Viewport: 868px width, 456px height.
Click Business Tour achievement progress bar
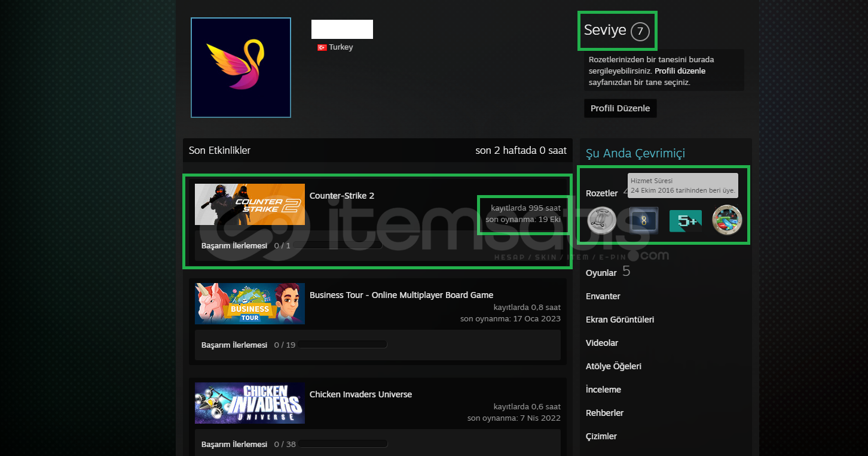(343, 345)
